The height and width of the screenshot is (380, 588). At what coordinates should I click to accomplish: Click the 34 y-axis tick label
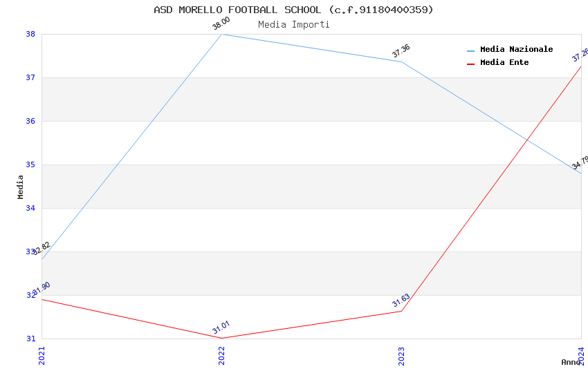click(30, 208)
